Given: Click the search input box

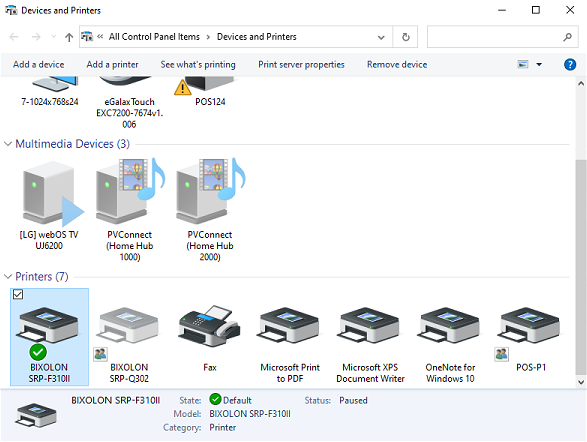Looking at the screenshot, I should [495, 37].
